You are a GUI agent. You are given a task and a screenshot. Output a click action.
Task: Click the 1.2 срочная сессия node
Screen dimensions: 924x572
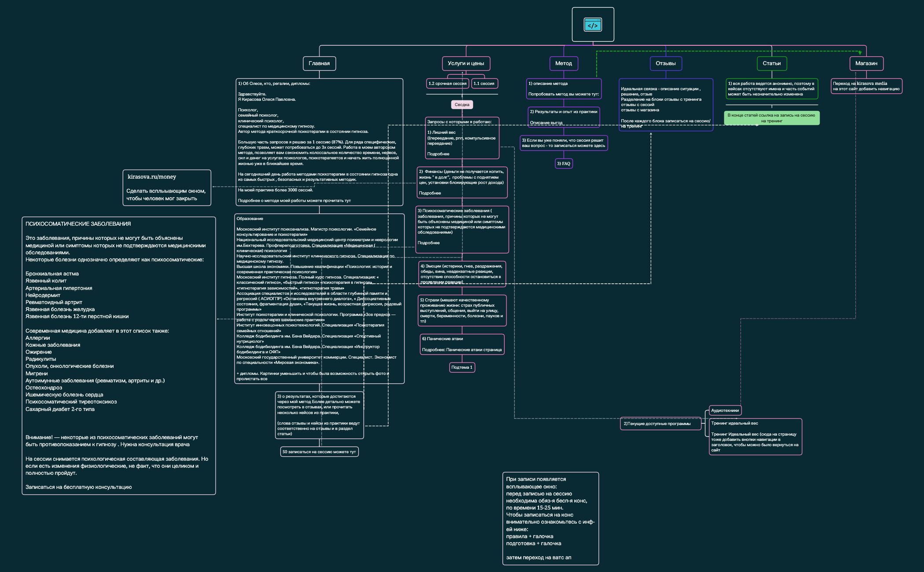pyautogui.click(x=448, y=83)
